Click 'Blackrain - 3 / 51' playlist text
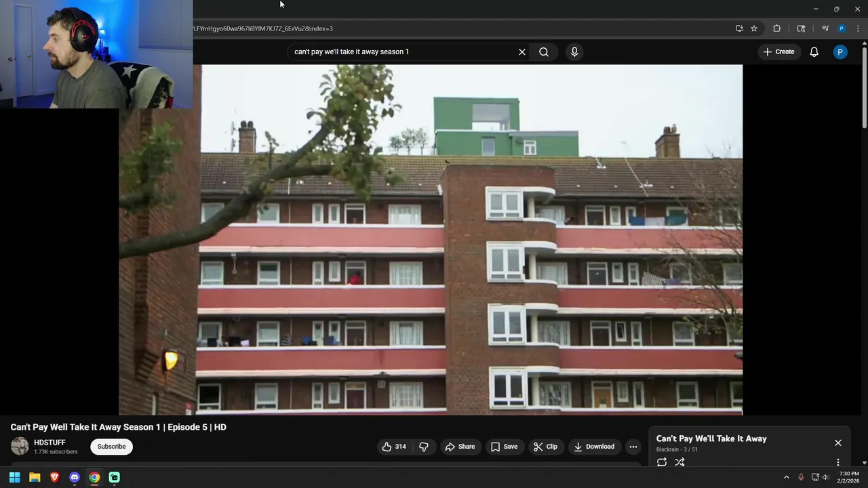This screenshot has height=488, width=868. (677, 449)
